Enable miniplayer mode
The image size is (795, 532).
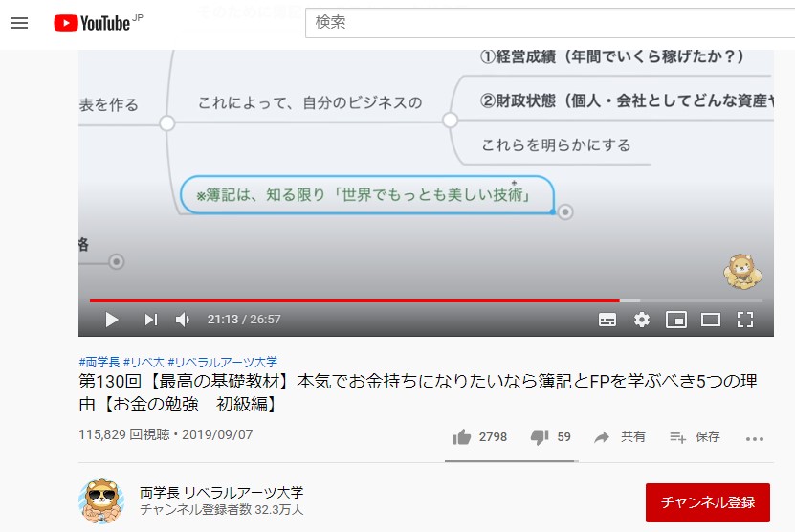(x=676, y=320)
